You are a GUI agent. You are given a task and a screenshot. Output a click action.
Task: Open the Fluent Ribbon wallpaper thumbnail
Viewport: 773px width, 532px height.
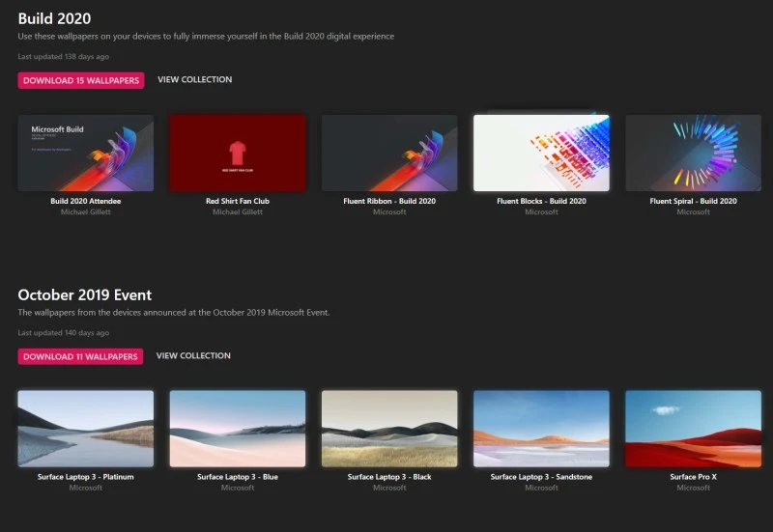tap(389, 153)
